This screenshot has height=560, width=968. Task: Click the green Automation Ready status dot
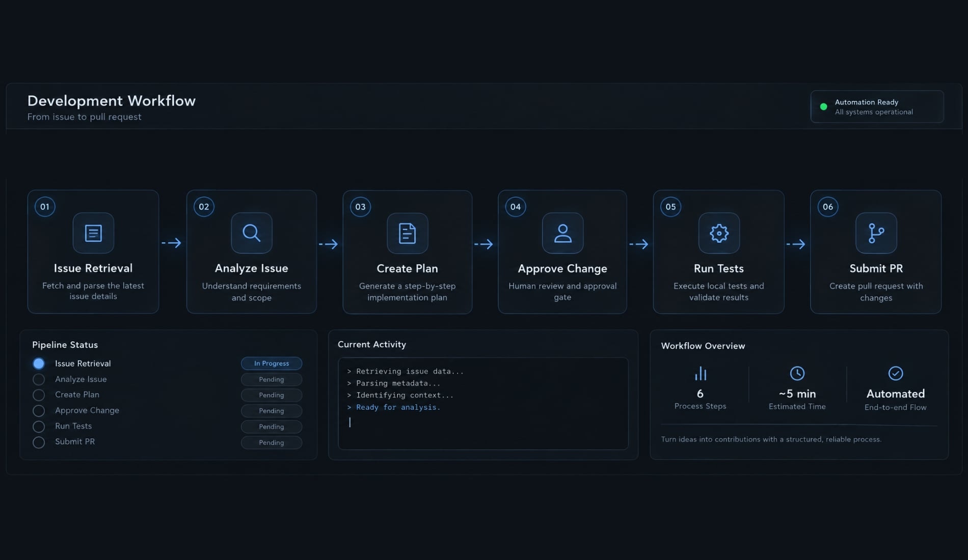pyautogui.click(x=823, y=107)
